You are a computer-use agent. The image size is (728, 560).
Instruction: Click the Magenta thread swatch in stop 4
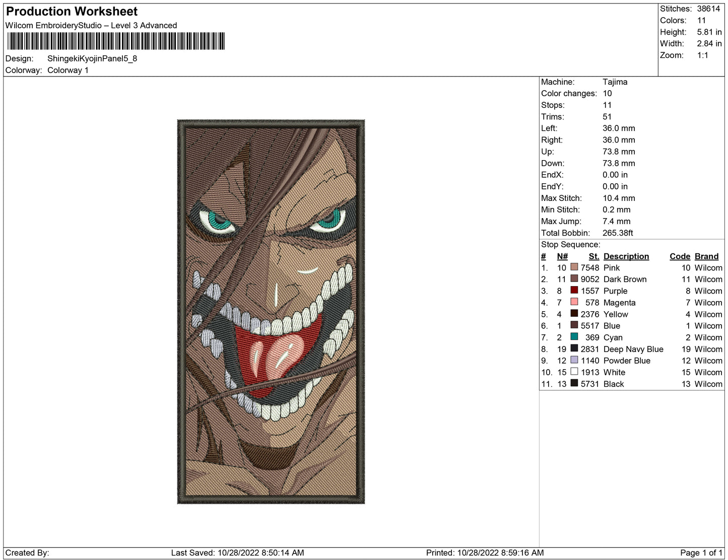574,302
